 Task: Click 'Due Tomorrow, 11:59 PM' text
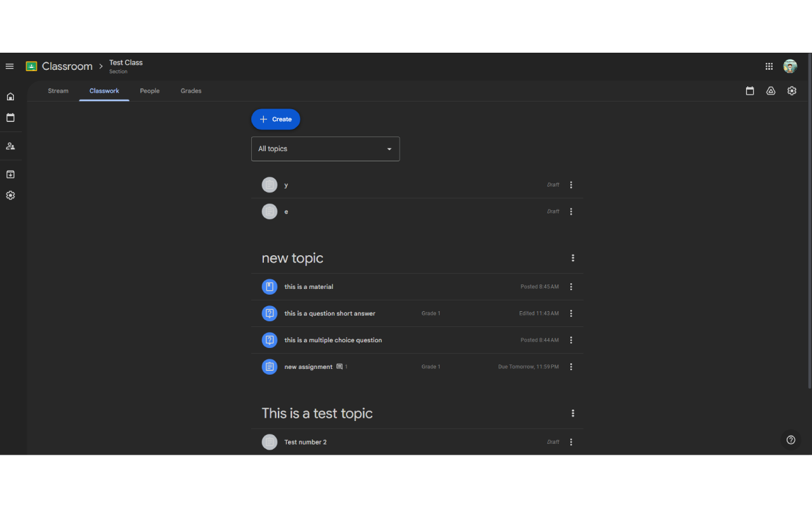click(528, 367)
